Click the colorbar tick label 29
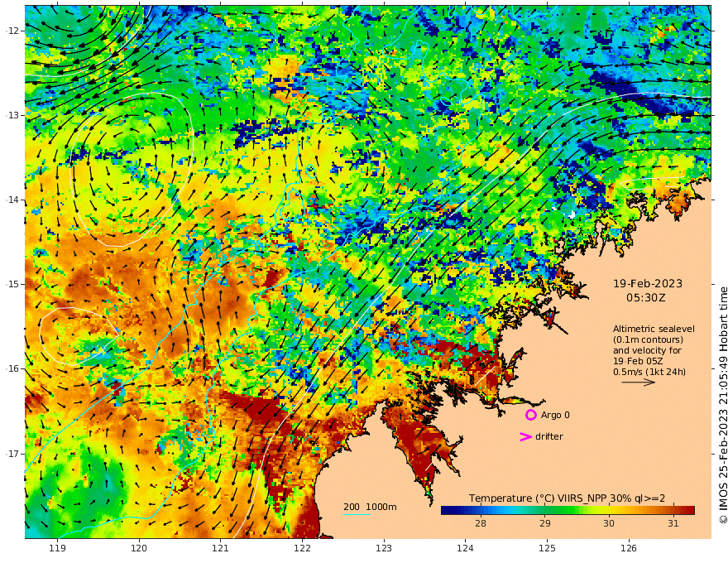 click(545, 523)
